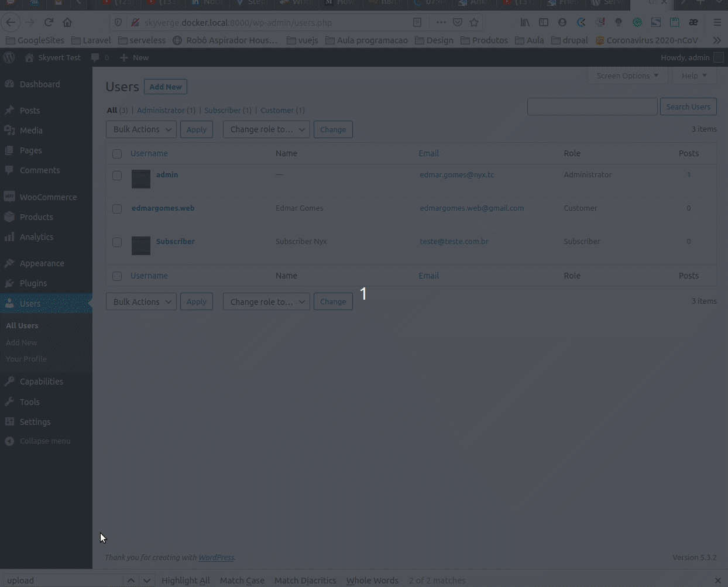Image resolution: width=728 pixels, height=587 pixels.
Task: Click the find bar field containing "upload"
Action: [x=63, y=580]
